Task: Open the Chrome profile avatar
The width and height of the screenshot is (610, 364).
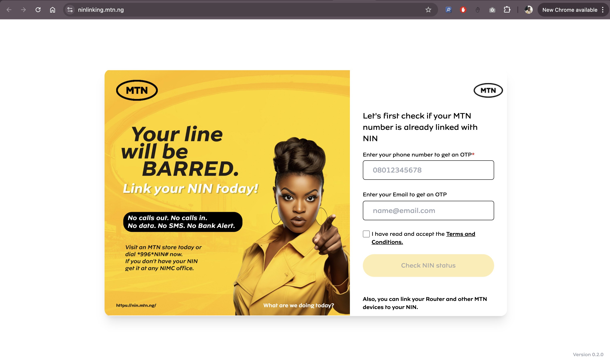Action: [x=528, y=10]
